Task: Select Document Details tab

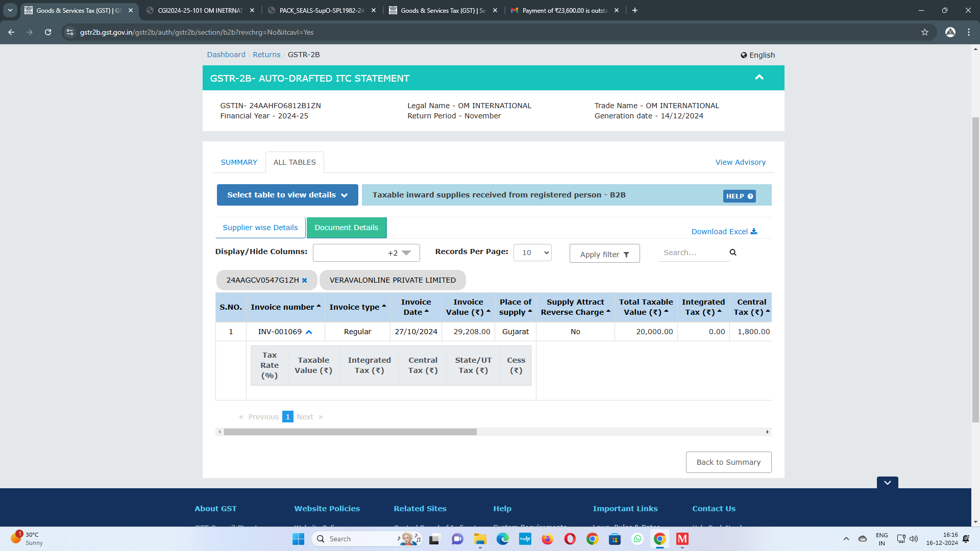Action: click(x=347, y=228)
